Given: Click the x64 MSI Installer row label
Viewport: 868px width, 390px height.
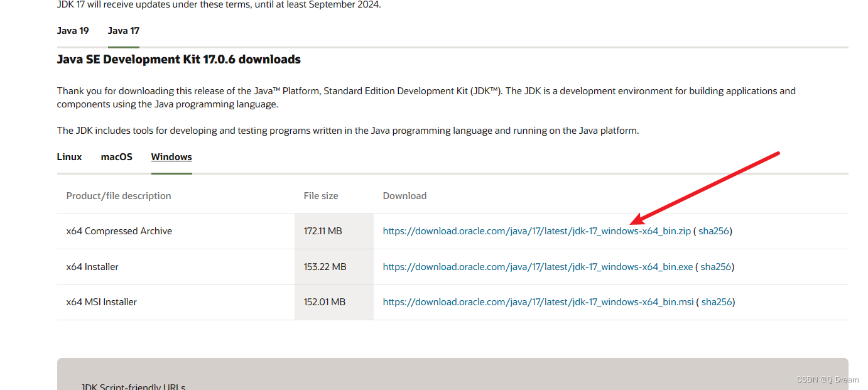Looking at the screenshot, I should click(x=102, y=302).
